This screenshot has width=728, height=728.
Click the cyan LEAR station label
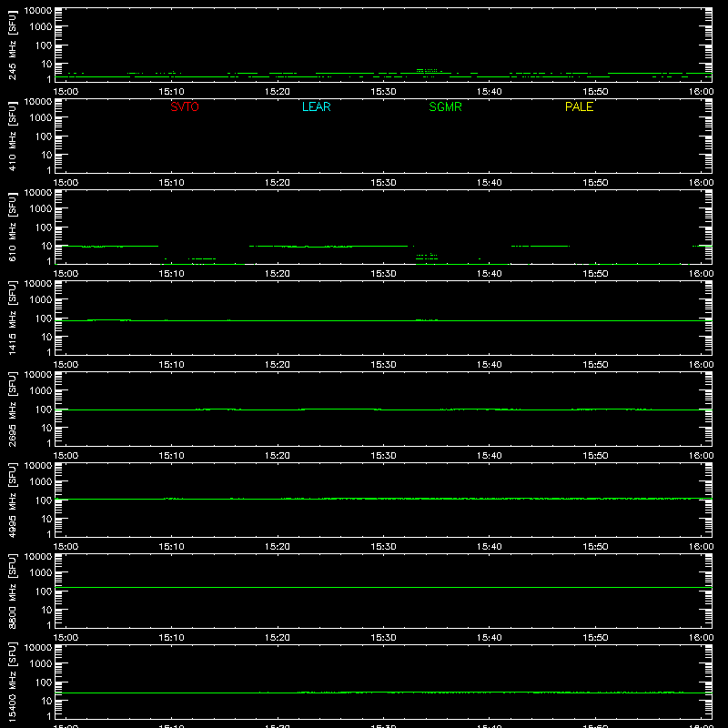316,106
